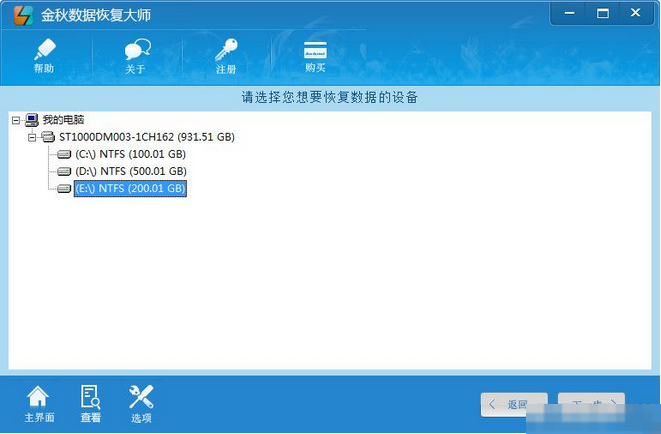Screen dimensions: 661x434
Task: Collapse the 我的电脑 tree node
Action: [15, 119]
